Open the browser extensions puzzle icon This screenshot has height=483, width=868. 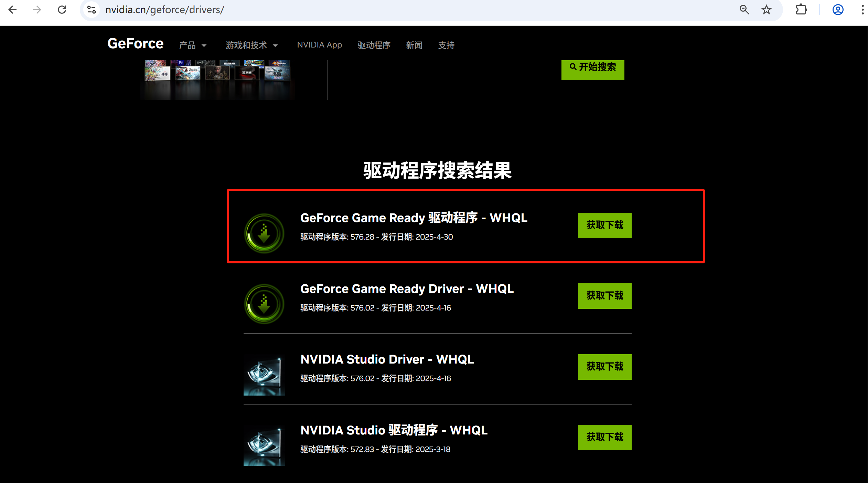click(801, 10)
